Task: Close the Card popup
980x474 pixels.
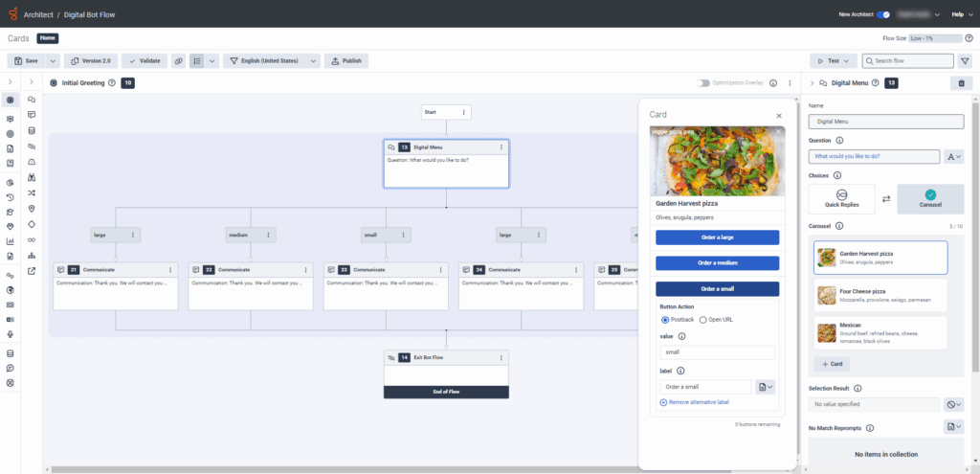Action: [x=779, y=116]
